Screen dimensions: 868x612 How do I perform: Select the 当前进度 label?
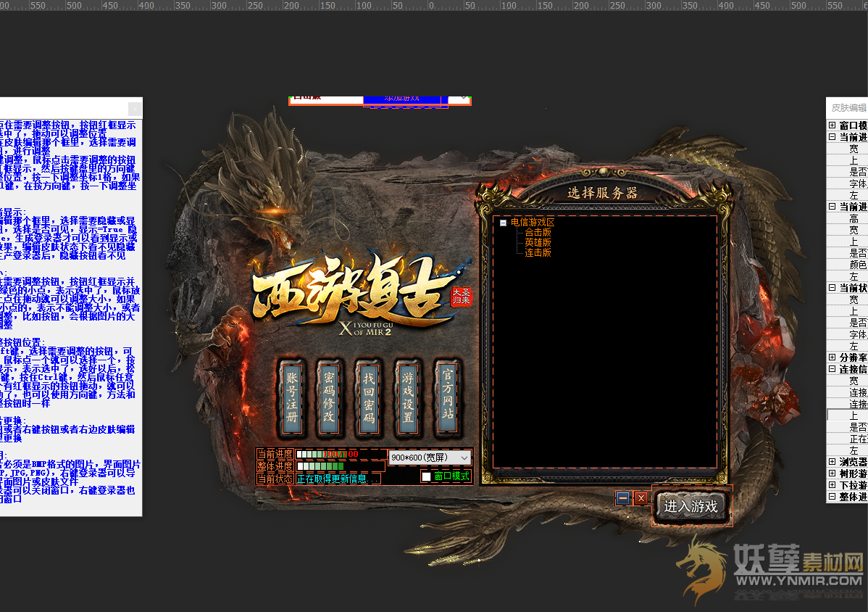[x=275, y=454]
